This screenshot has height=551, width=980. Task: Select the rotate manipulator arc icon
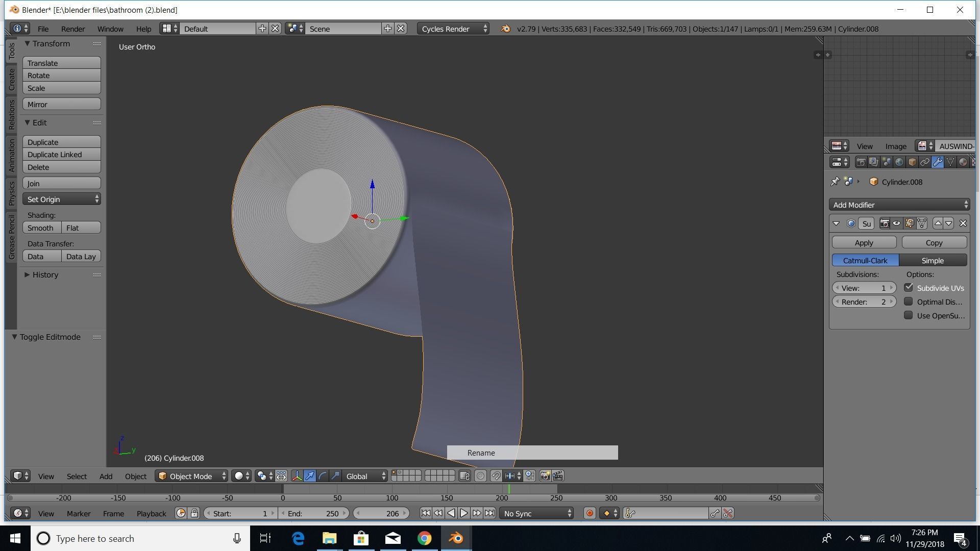(x=323, y=476)
